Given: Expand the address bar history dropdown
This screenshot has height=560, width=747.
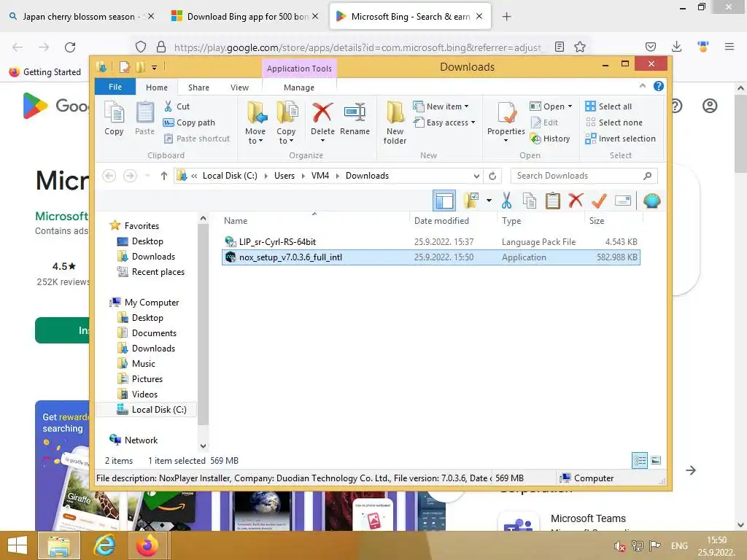Looking at the screenshot, I should [476, 176].
